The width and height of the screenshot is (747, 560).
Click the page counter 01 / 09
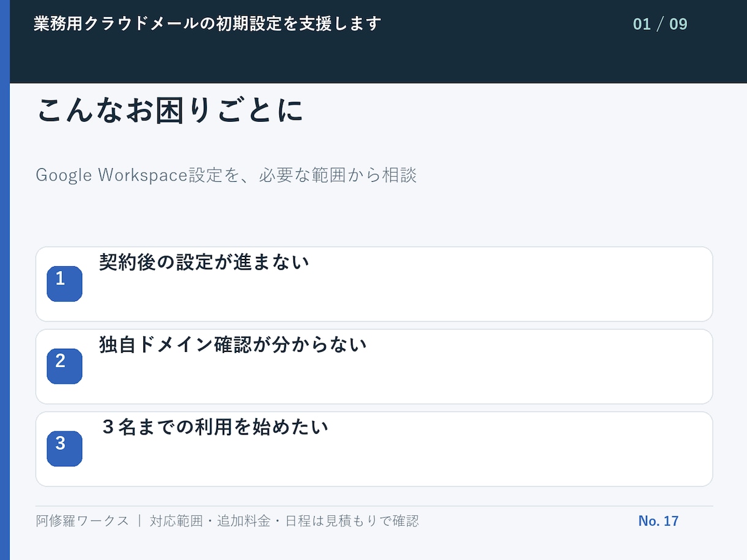click(x=660, y=24)
